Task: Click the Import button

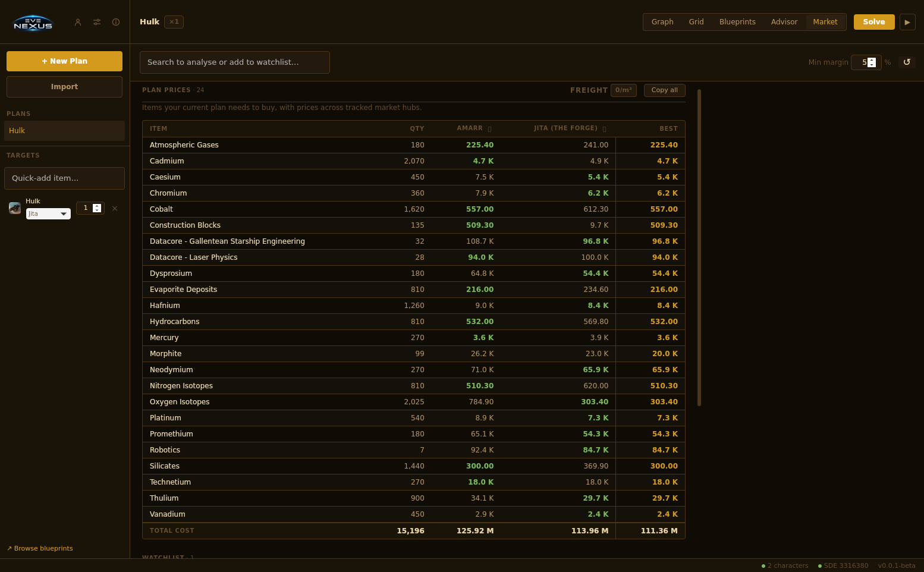Action: click(x=64, y=87)
